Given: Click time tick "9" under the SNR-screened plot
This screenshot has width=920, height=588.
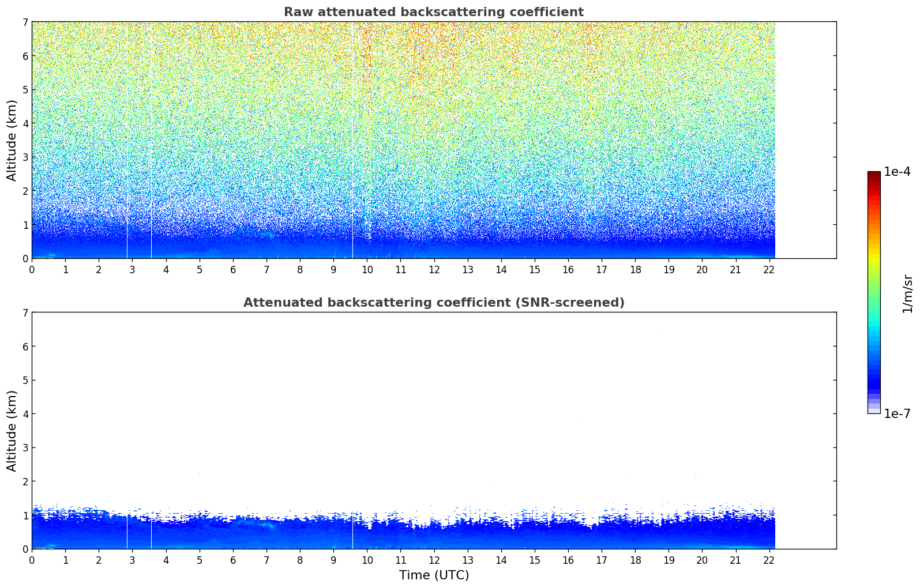Looking at the screenshot, I should pos(333,560).
